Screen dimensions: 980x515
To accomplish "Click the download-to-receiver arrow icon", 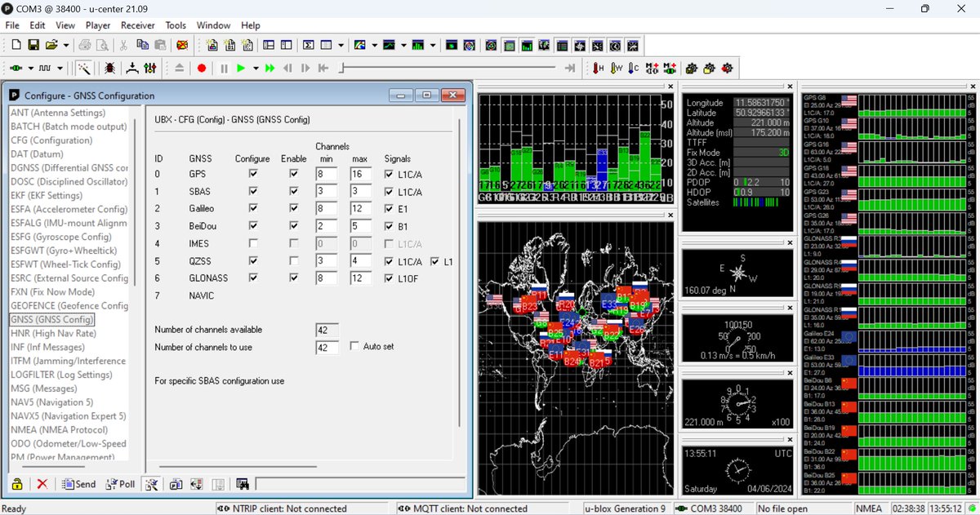I will [x=131, y=69].
